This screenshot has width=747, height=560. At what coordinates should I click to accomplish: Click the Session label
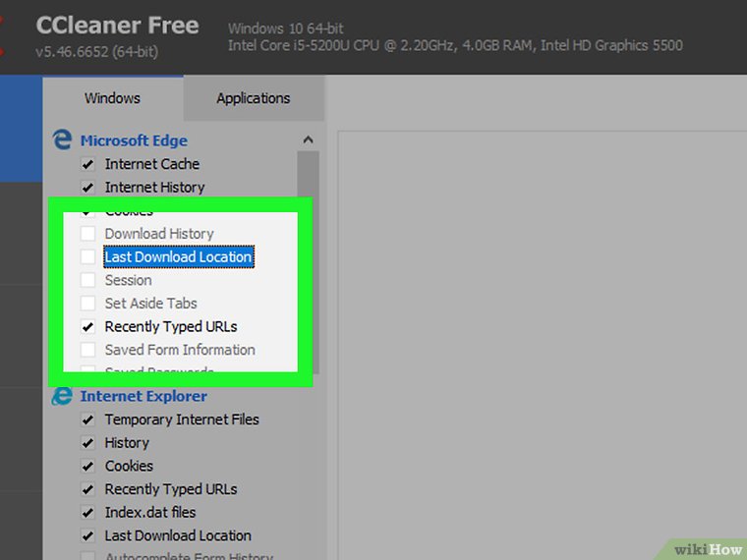(x=128, y=280)
